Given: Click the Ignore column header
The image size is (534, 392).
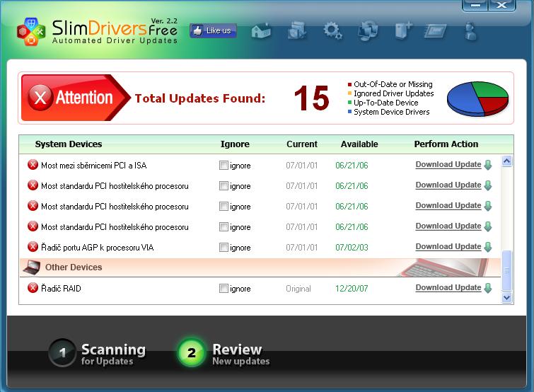Looking at the screenshot, I should click(235, 144).
